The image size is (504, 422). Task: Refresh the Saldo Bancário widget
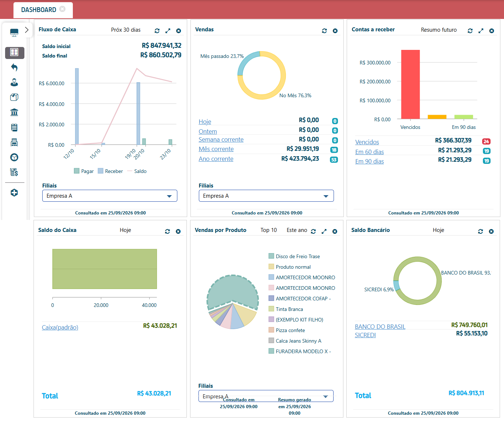(480, 232)
